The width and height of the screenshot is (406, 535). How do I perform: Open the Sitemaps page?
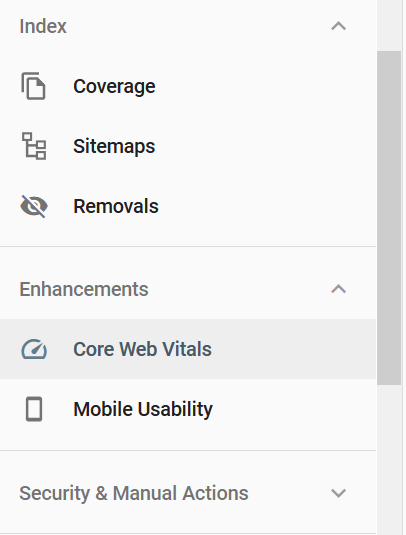114,146
